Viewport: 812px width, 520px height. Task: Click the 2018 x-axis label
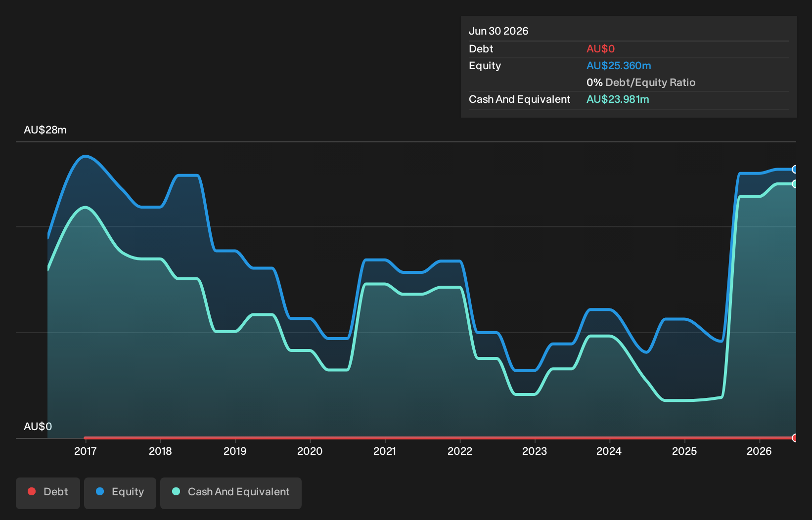160,451
